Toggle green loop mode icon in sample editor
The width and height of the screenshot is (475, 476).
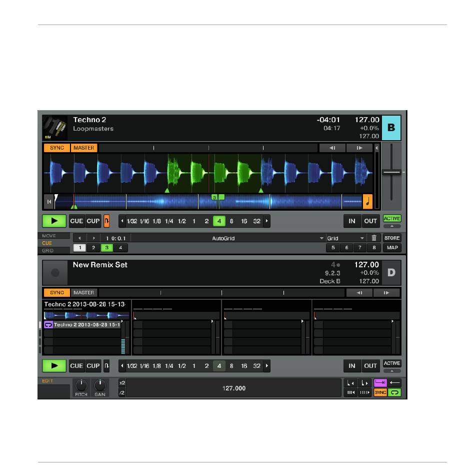pos(394,392)
